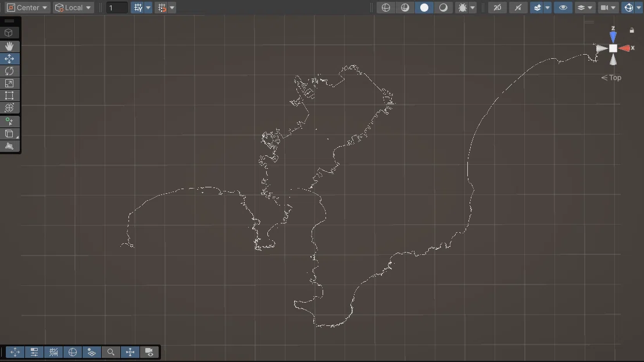
Task: Select the Rect transform tool
Action: tap(9, 96)
